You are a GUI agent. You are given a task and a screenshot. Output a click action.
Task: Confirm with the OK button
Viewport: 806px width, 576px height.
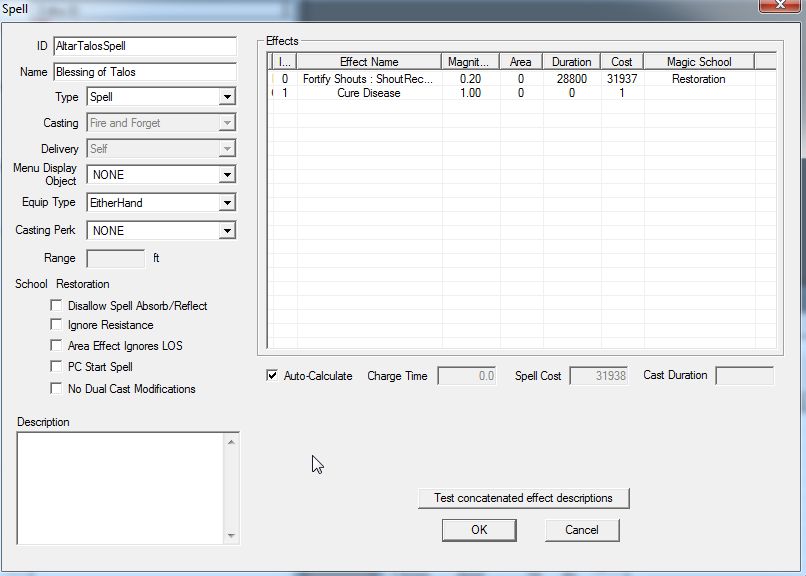point(479,530)
